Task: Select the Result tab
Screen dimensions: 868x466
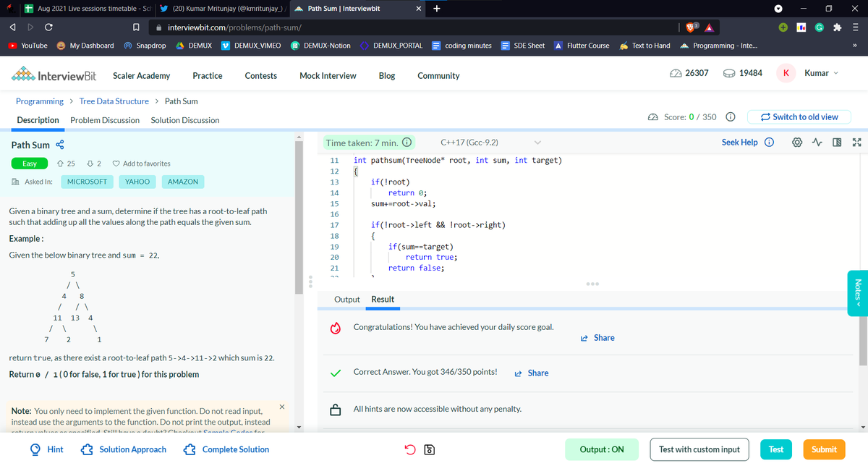Action: [x=383, y=300]
